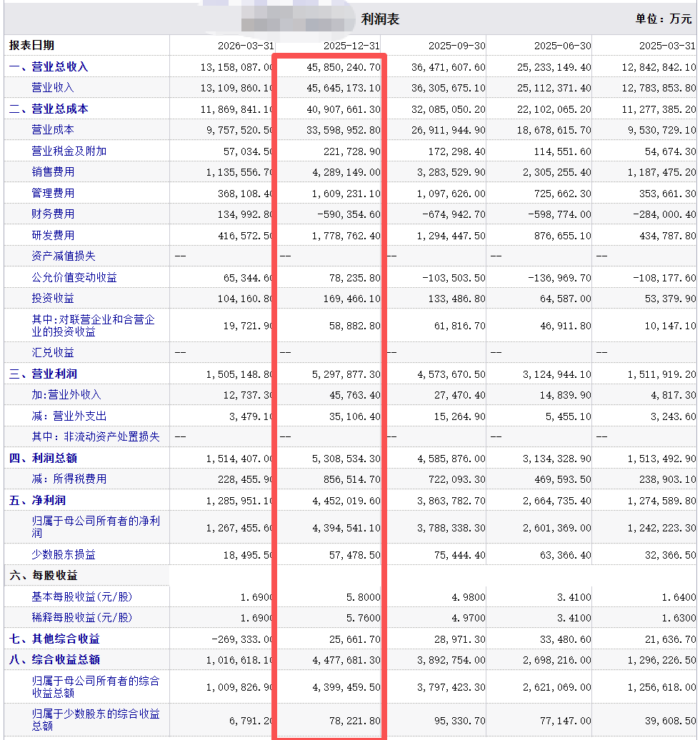700x740 pixels.
Task: Click the 营业成本 item
Action: click(x=53, y=130)
